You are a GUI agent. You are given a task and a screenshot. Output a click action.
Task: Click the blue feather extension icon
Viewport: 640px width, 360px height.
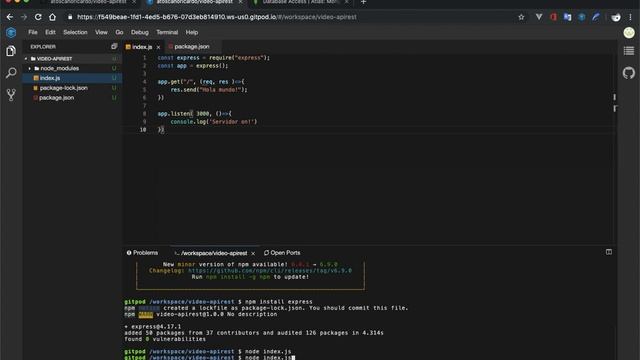596,17
